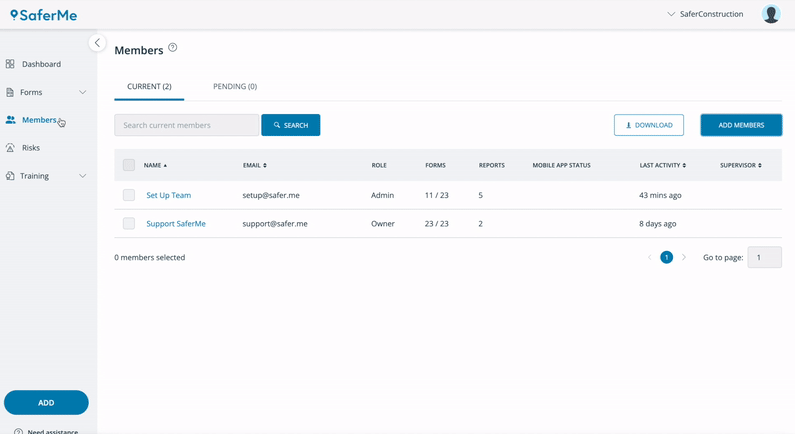Image resolution: width=795 pixels, height=434 pixels.
Task: Sort the table by Name column
Action: coord(155,165)
